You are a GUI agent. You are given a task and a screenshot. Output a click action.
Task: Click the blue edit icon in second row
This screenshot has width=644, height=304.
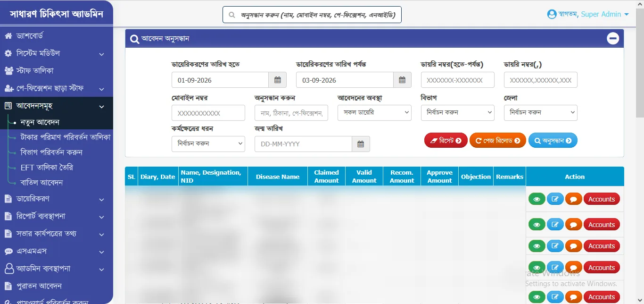click(555, 225)
